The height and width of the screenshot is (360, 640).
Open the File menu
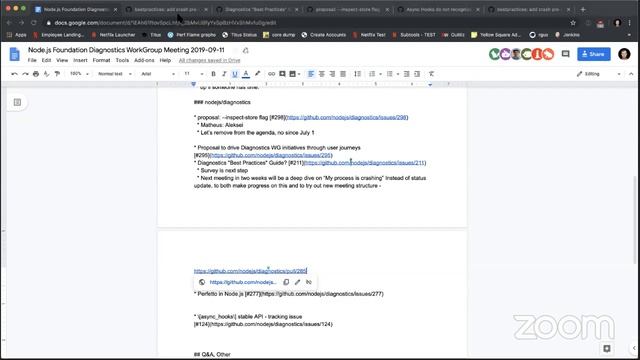point(32,60)
